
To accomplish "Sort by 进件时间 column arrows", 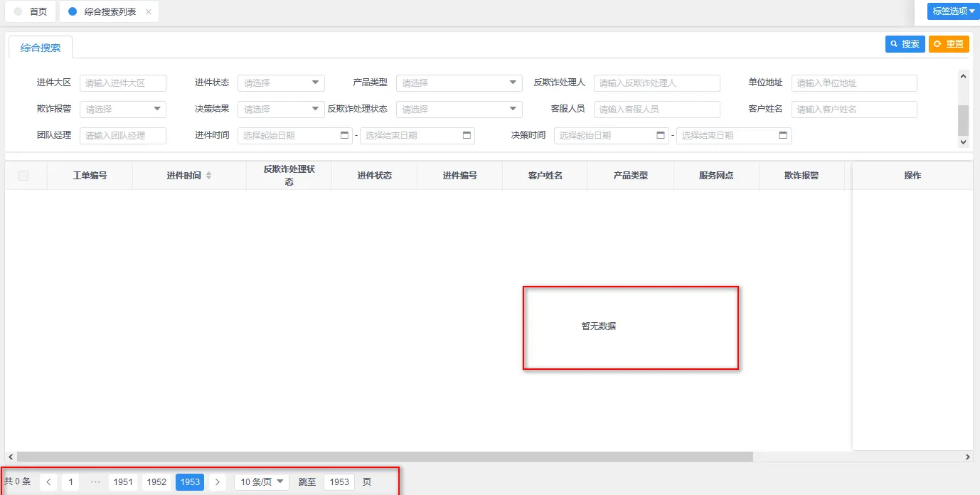I will click(x=208, y=175).
